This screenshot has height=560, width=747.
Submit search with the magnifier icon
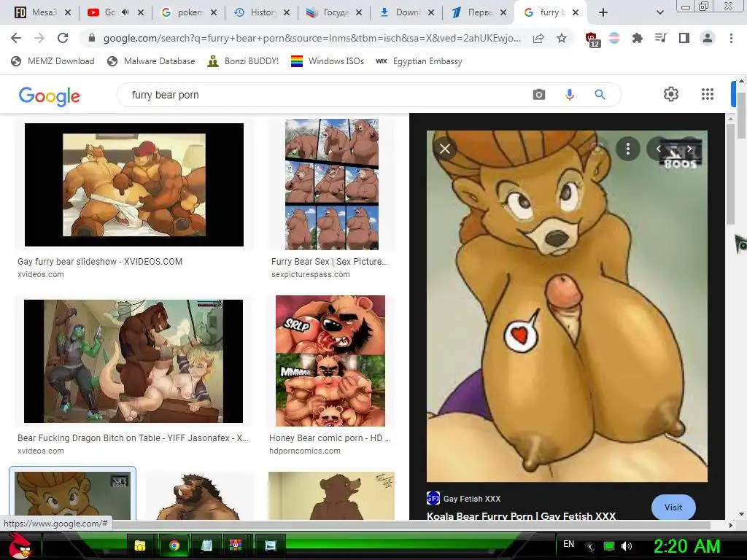600,95
